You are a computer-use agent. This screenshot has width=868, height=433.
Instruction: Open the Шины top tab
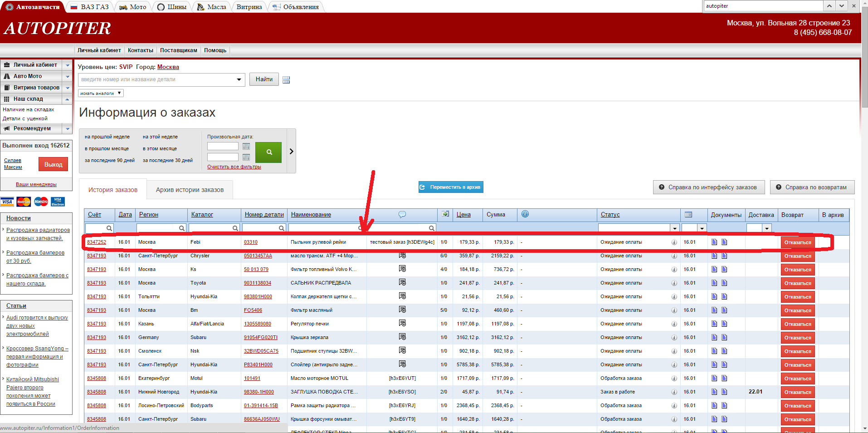tap(172, 7)
